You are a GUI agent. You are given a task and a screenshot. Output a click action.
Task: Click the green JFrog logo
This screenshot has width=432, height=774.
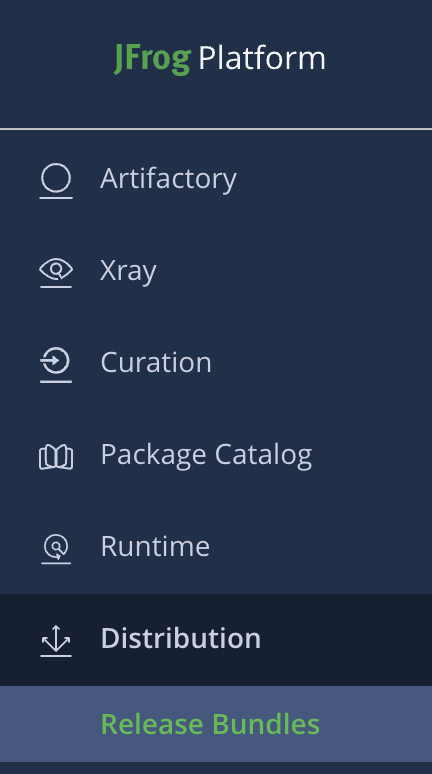coord(152,59)
